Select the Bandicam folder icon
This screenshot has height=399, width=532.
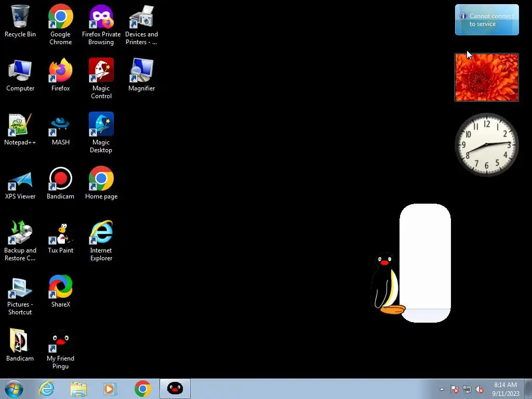20,345
